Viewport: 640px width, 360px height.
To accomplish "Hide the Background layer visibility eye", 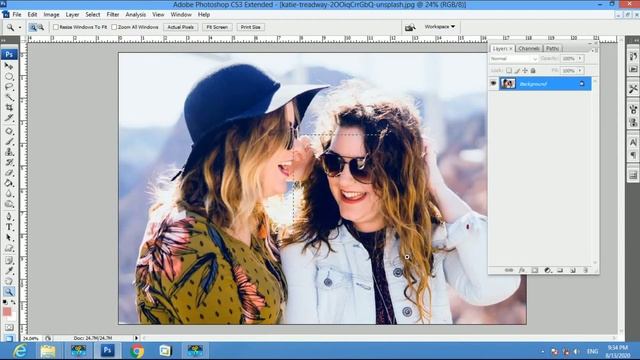I will pyautogui.click(x=493, y=83).
